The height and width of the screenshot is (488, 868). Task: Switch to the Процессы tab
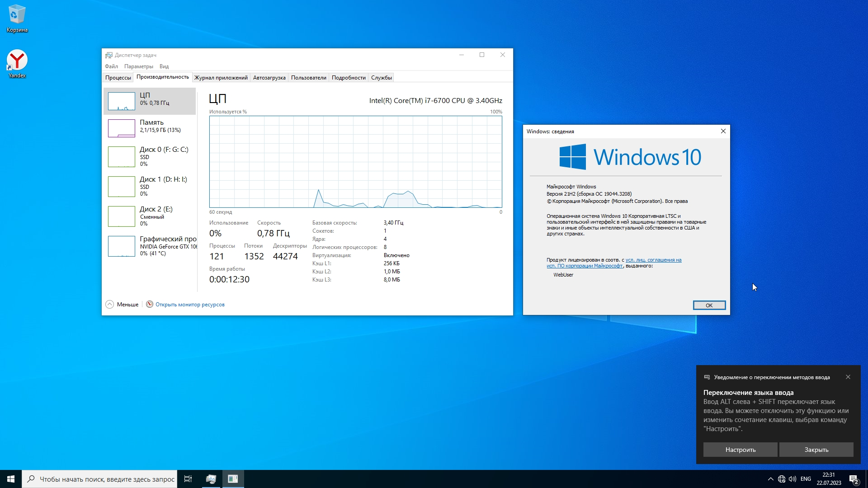click(x=118, y=78)
